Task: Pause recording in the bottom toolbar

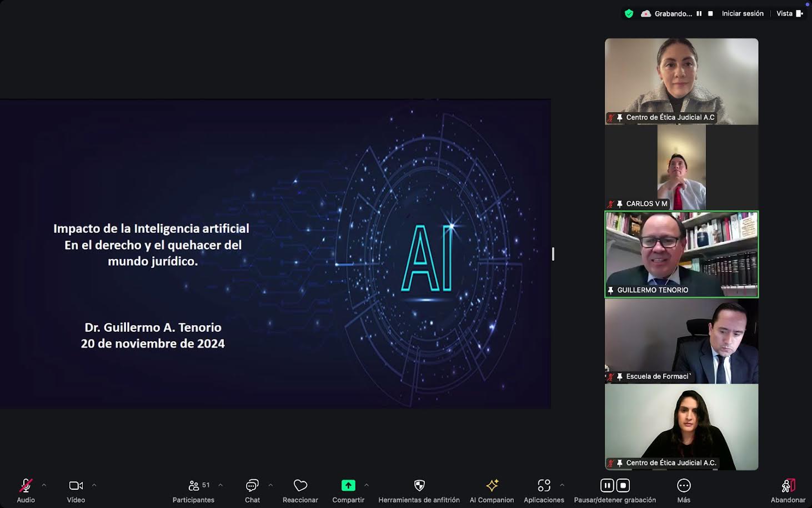Action: (607, 486)
